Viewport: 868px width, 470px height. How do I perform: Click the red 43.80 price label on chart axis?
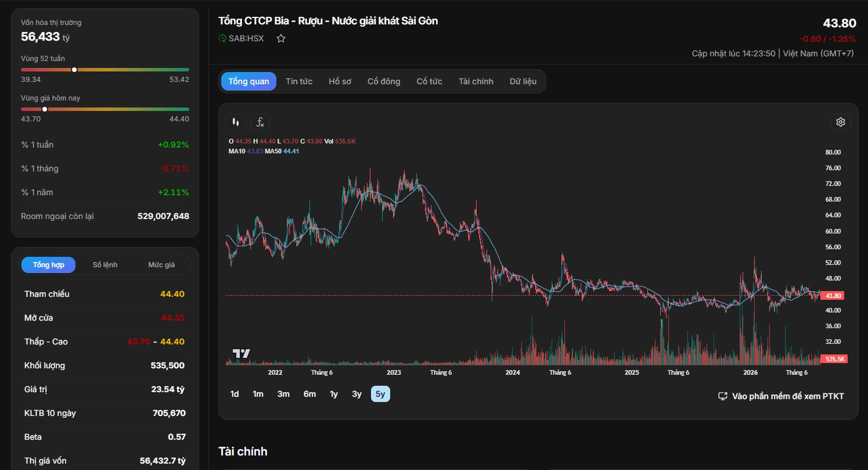[x=833, y=296]
